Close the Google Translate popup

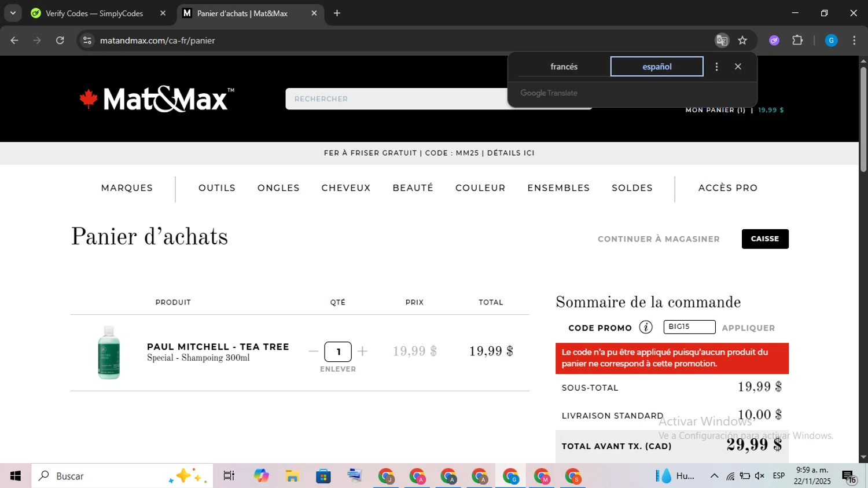click(738, 67)
